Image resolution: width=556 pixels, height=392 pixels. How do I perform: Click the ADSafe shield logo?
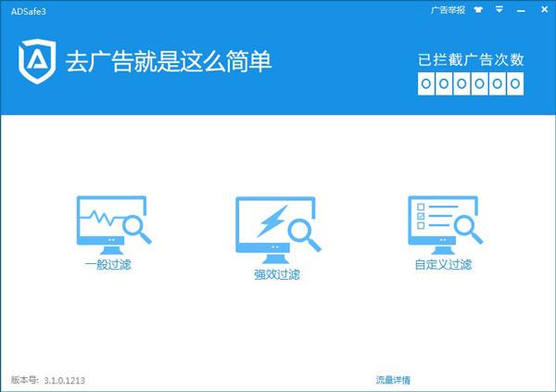[x=37, y=61]
